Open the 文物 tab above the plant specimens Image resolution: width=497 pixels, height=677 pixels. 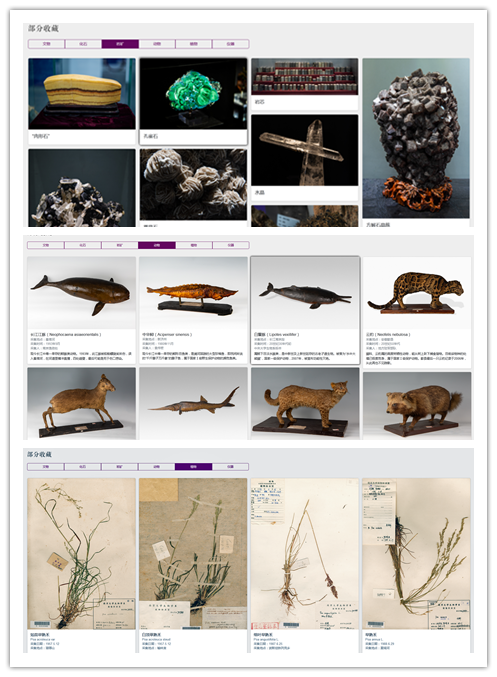46,467
